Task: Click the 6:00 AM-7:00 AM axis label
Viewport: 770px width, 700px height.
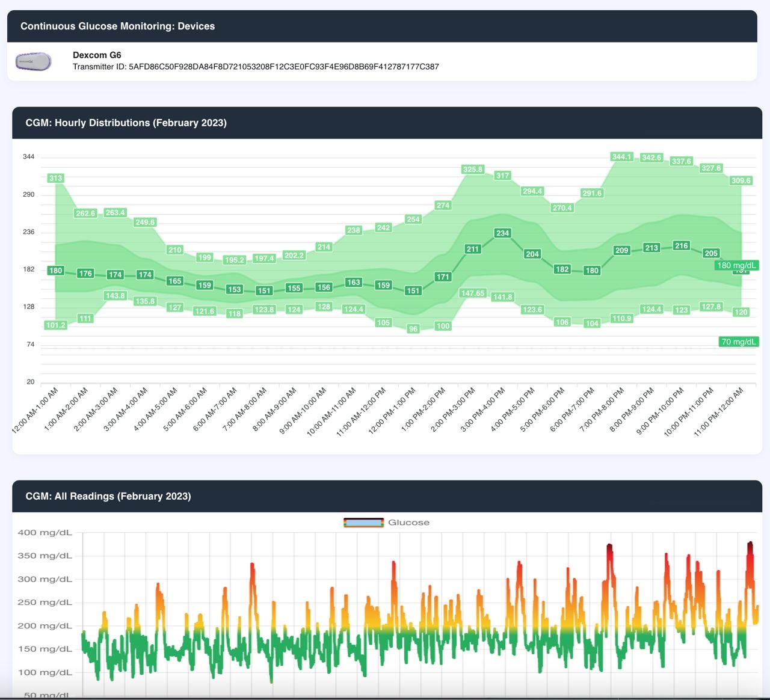Action: point(215,410)
